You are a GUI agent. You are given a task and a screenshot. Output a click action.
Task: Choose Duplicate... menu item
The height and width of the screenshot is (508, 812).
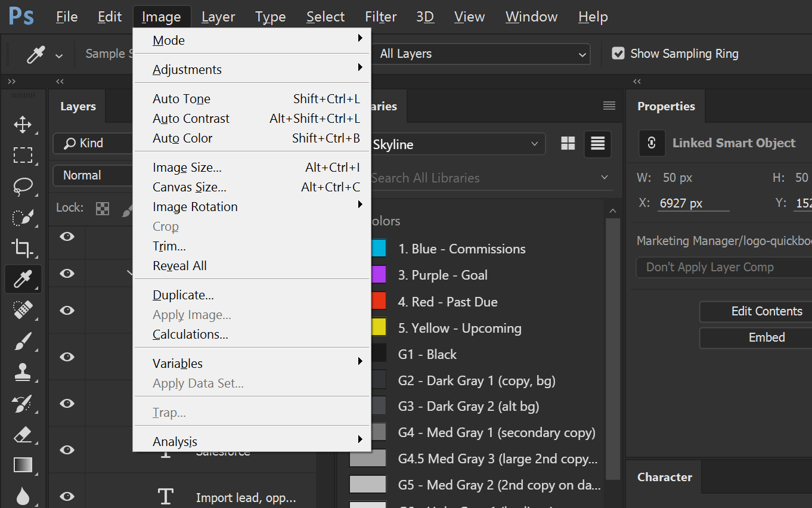tap(252, 295)
